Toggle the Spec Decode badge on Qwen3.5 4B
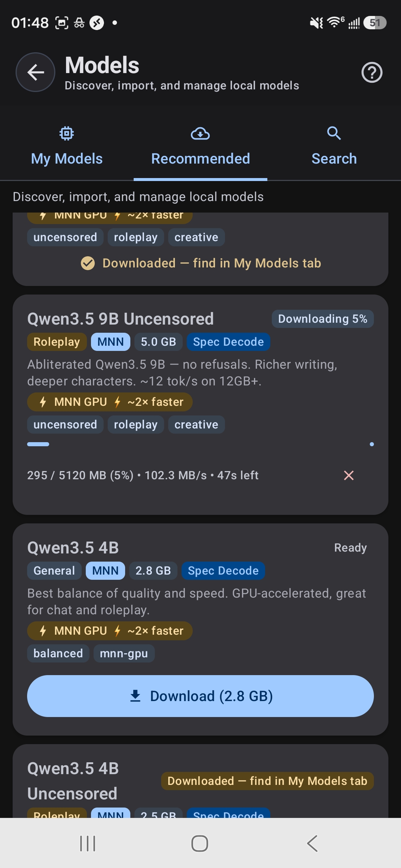This screenshot has width=401, height=868. pyautogui.click(x=223, y=571)
